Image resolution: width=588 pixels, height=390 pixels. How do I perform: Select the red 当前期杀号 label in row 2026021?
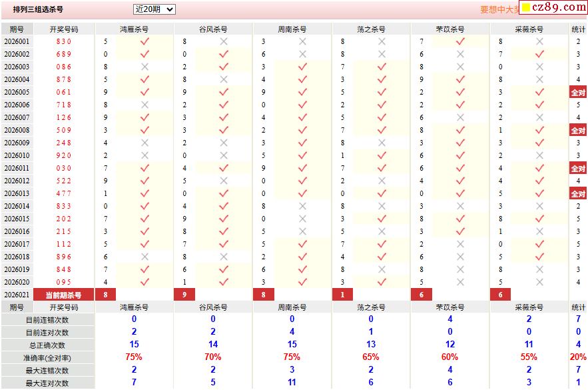[x=64, y=295]
